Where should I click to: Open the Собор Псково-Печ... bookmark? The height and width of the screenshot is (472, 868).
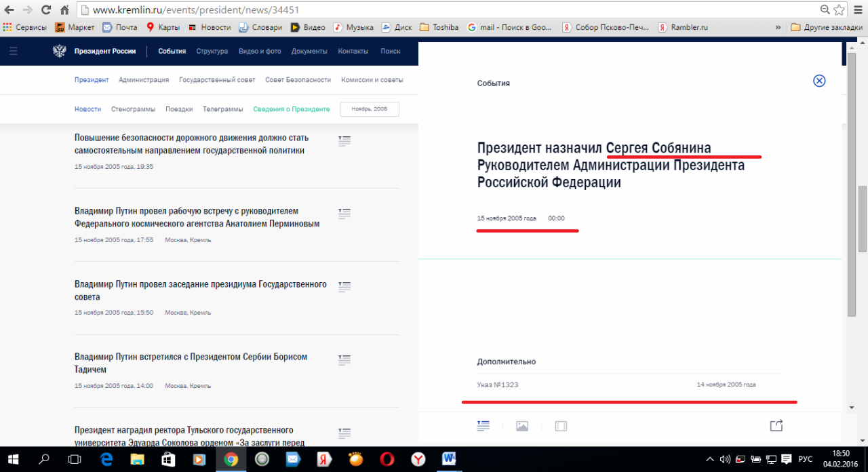coord(605,27)
